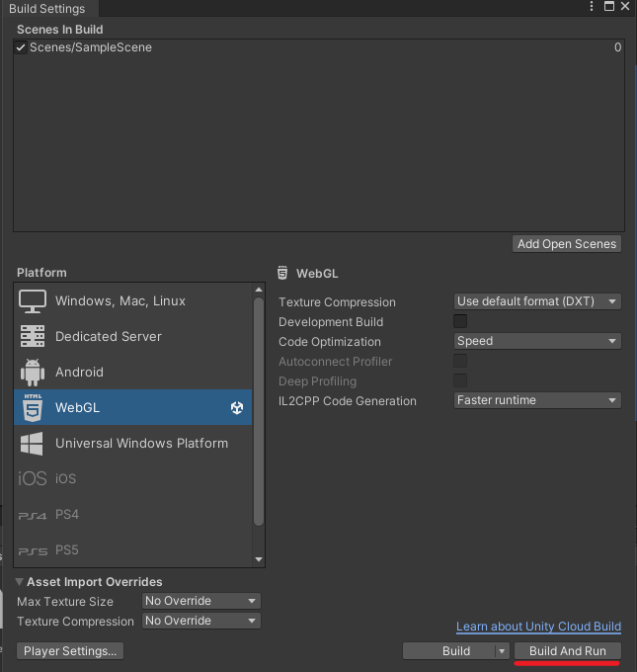Open the Build button dropdown arrow

(502, 651)
